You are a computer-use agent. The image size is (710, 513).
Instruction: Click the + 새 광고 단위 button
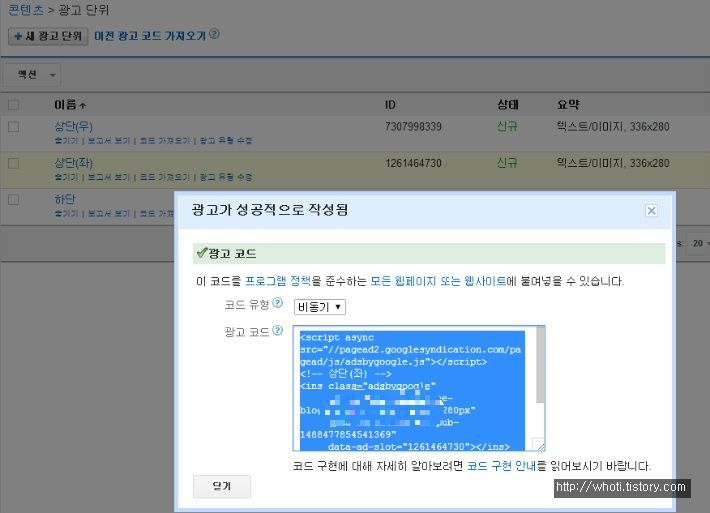48,36
